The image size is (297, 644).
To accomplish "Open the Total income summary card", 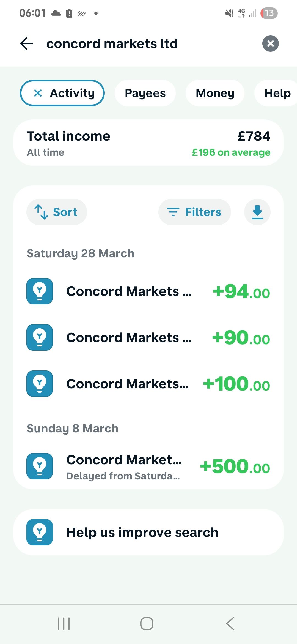I will pos(148,143).
